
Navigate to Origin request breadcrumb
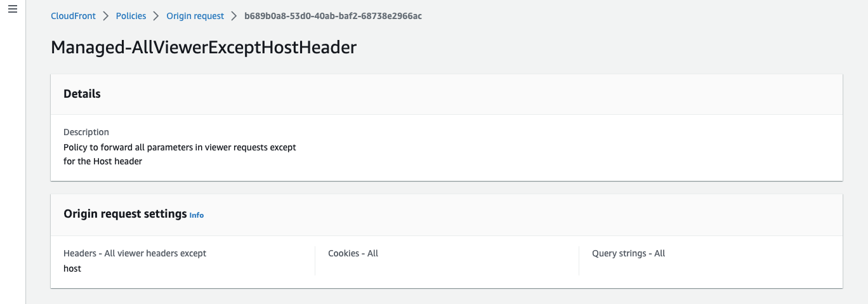click(x=195, y=16)
